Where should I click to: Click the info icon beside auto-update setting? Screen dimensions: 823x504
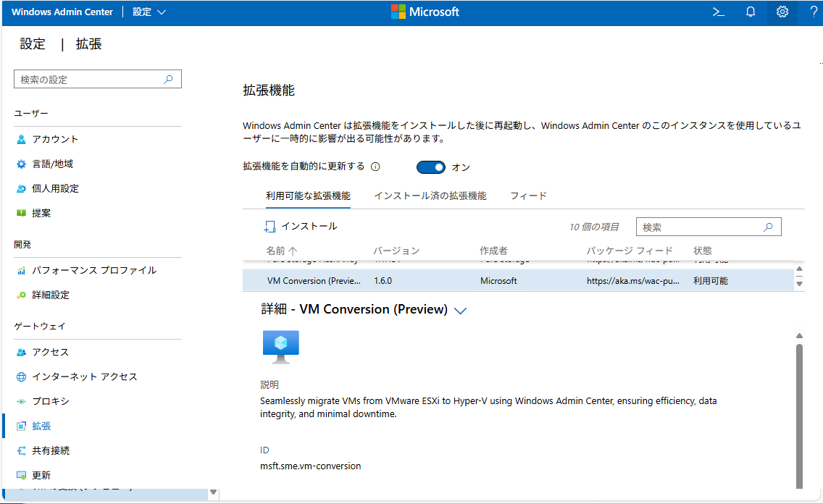click(375, 166)
